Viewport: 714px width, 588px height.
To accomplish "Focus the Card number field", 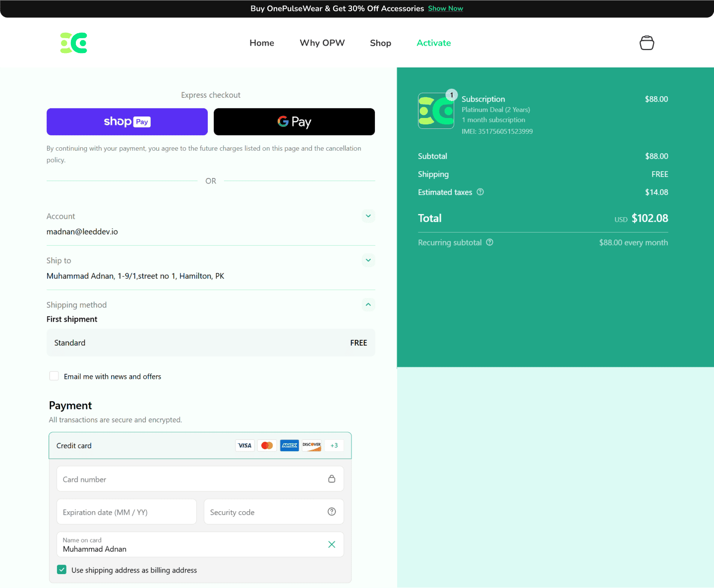I will (200, 479).
